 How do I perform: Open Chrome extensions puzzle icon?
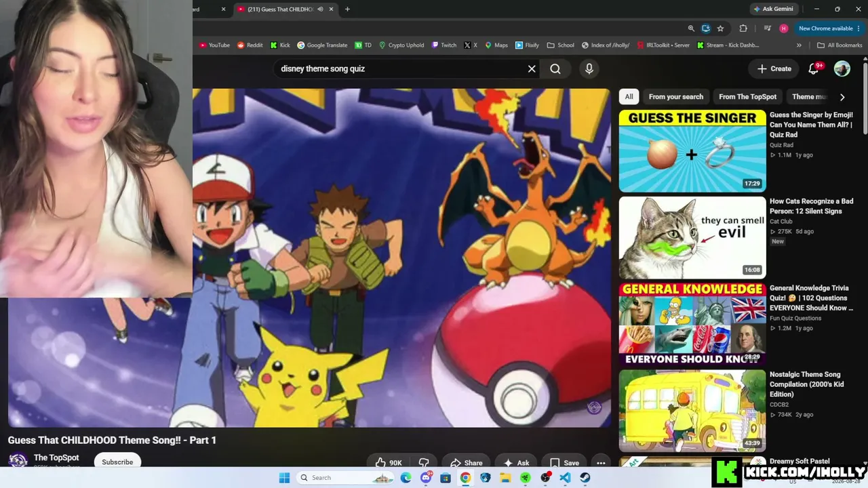[743, 28]
